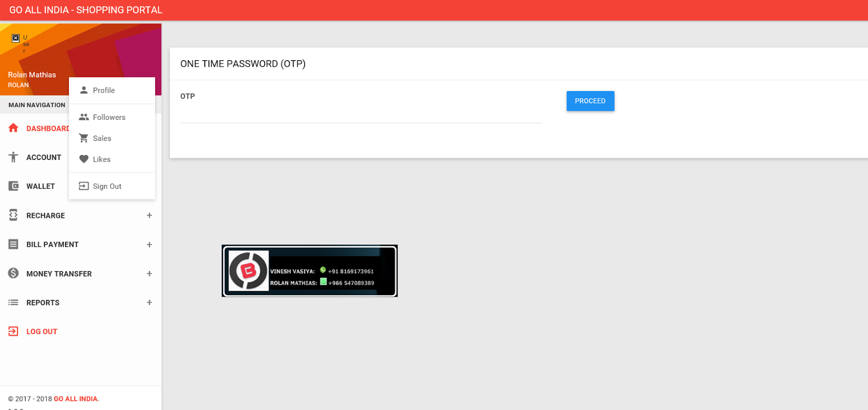The image size is (868, 410).
Task: Click the GO ALL INDIA footer link
Action: [76, 399]
